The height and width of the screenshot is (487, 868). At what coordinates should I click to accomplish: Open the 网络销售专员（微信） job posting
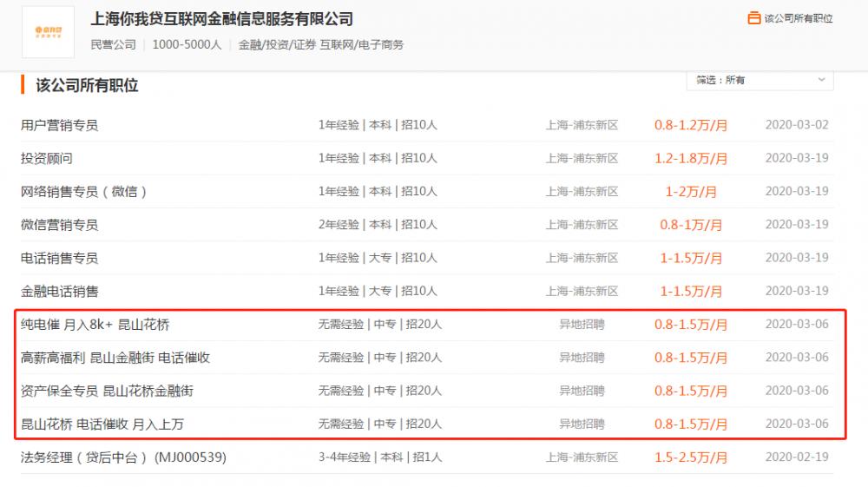pyautogui.click(x=83, y=192)
